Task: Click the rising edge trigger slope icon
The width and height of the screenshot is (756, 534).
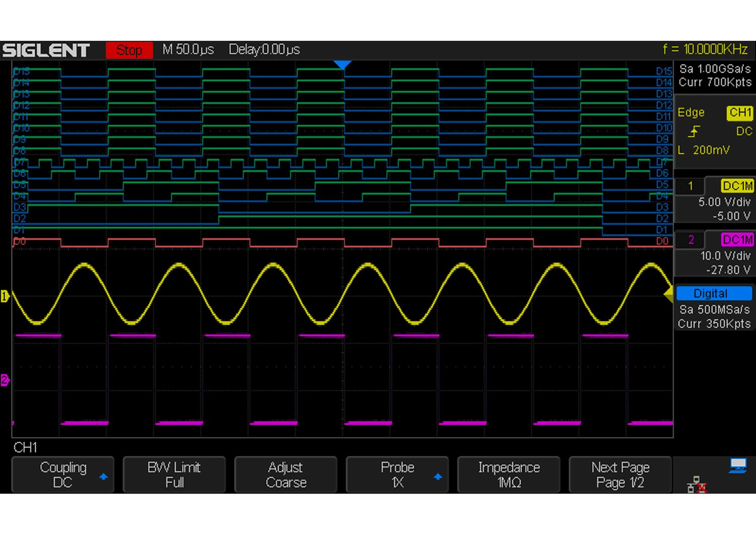Action: [x=694, y=132]
